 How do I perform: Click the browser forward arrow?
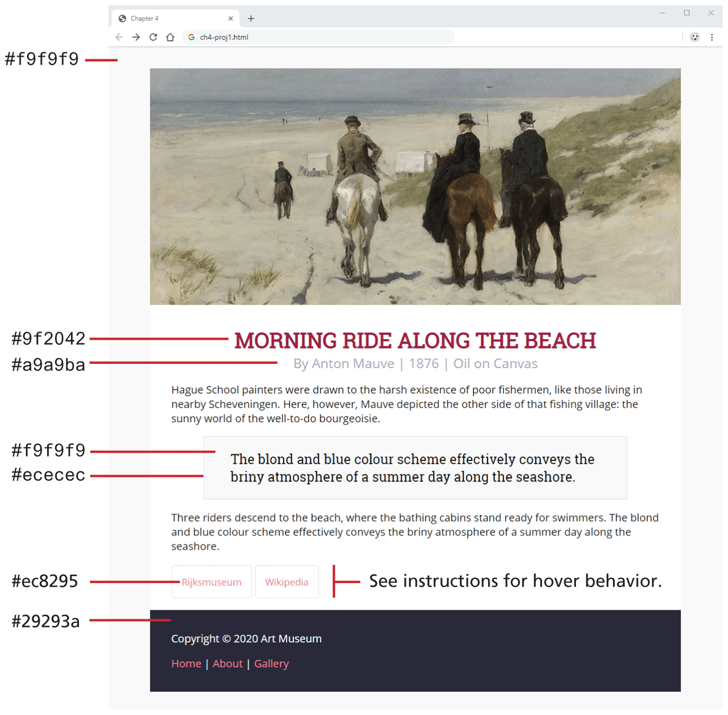coord(136,37)
